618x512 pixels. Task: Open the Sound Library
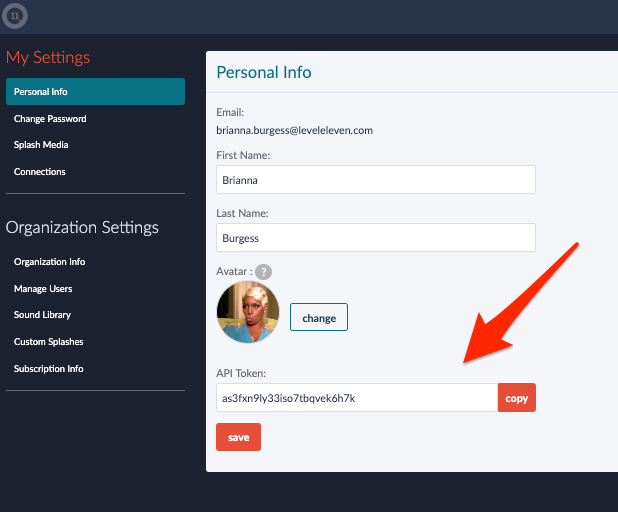tap(42, 315)
